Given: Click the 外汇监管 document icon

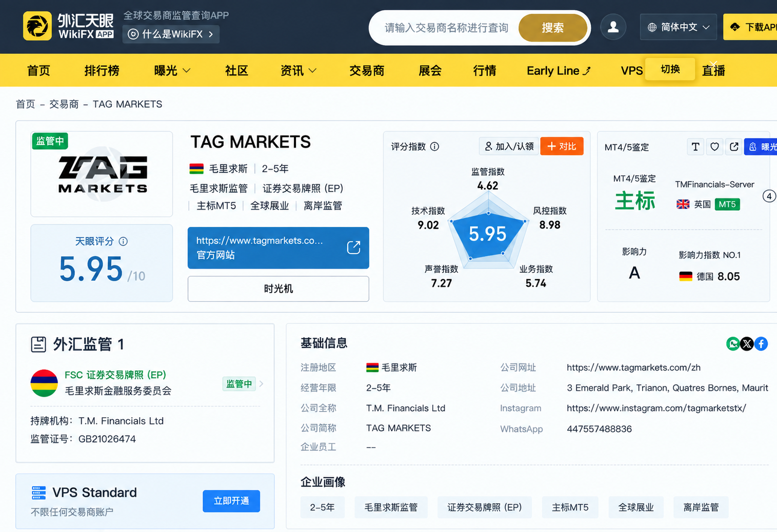Looking at the screenshot, I should pos(38,344).
